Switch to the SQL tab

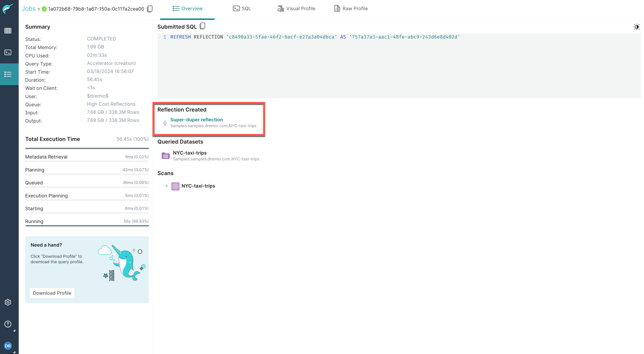(242, 8)
